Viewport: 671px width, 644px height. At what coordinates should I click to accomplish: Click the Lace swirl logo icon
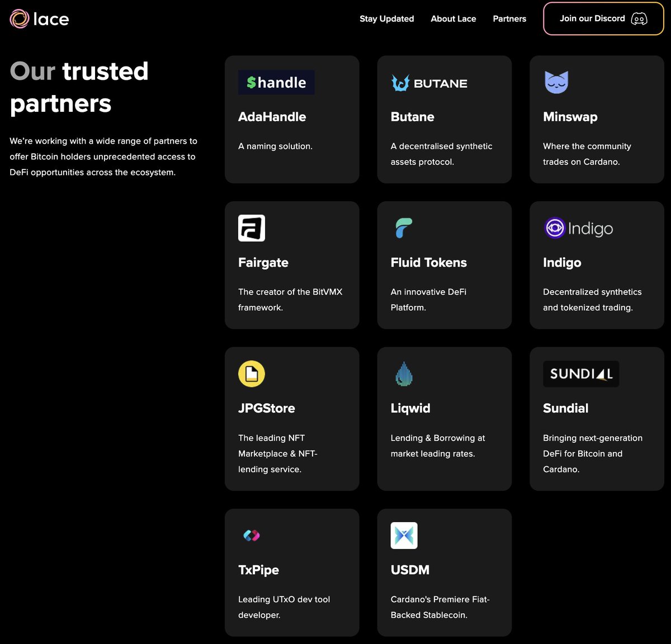20,19
